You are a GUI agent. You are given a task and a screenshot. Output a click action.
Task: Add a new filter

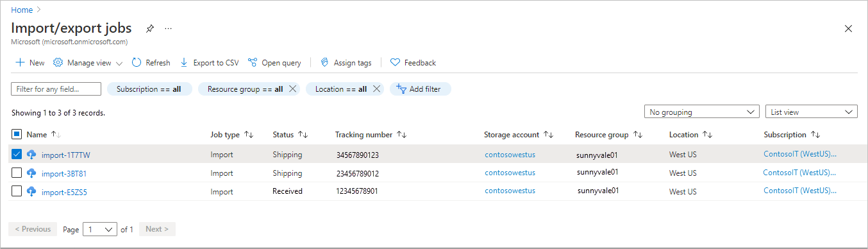[x=420, y=89]
